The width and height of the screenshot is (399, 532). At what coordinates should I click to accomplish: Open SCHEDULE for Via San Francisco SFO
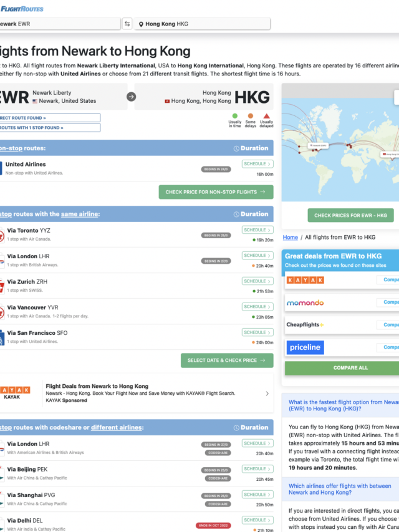pyautogui.click(x=257, y=332)
